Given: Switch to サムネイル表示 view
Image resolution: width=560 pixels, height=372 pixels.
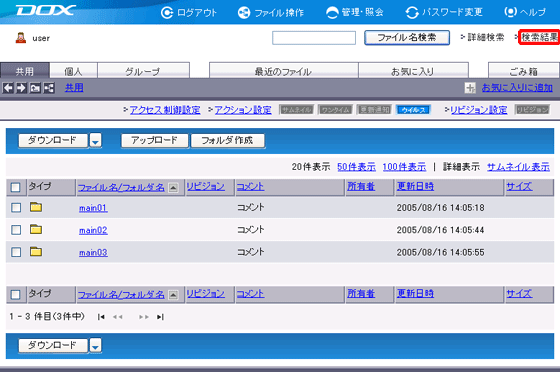Looking at the screenshot, I should [x=518, y=167].
